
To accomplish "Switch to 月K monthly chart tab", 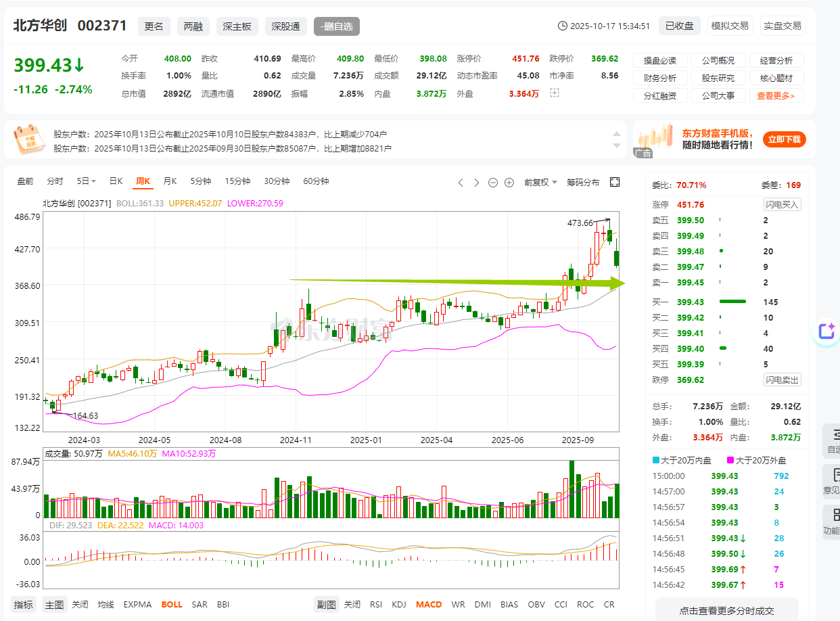I will tap(170, 181).
